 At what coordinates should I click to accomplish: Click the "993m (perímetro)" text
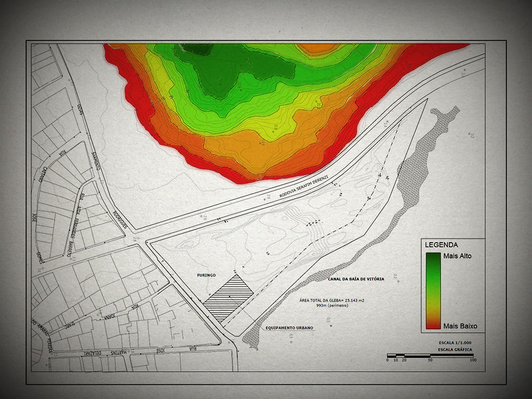coord(332,305)
